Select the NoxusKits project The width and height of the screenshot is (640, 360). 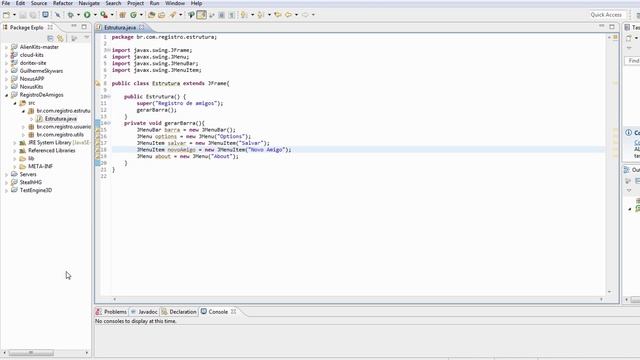tap(31, 87)
